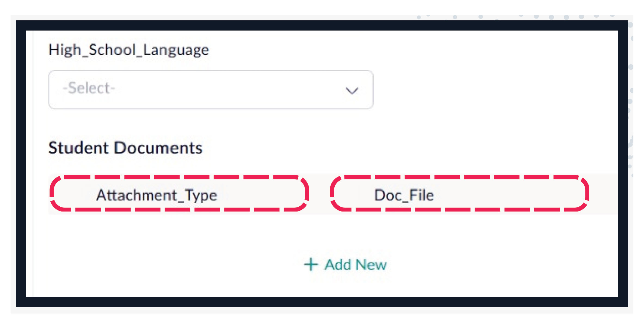Screen dimensions: 644x329
Task: Click the green Add New text
Action: [355, 265]
